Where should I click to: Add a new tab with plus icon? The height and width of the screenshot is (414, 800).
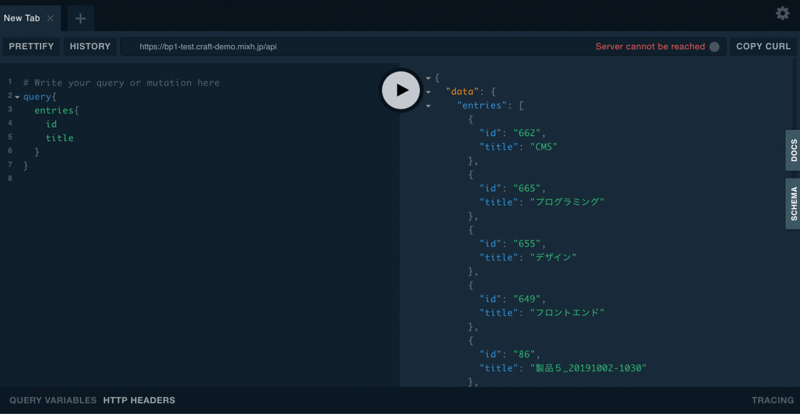click(81, 18)
